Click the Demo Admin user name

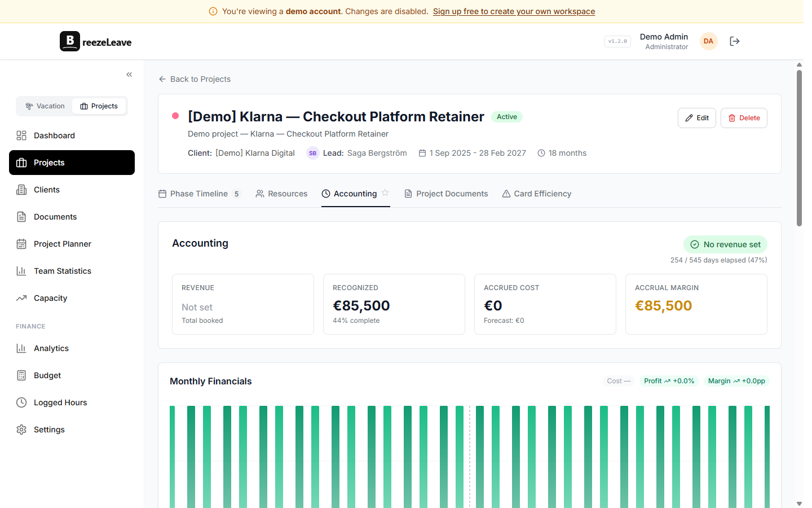(664, 37)
